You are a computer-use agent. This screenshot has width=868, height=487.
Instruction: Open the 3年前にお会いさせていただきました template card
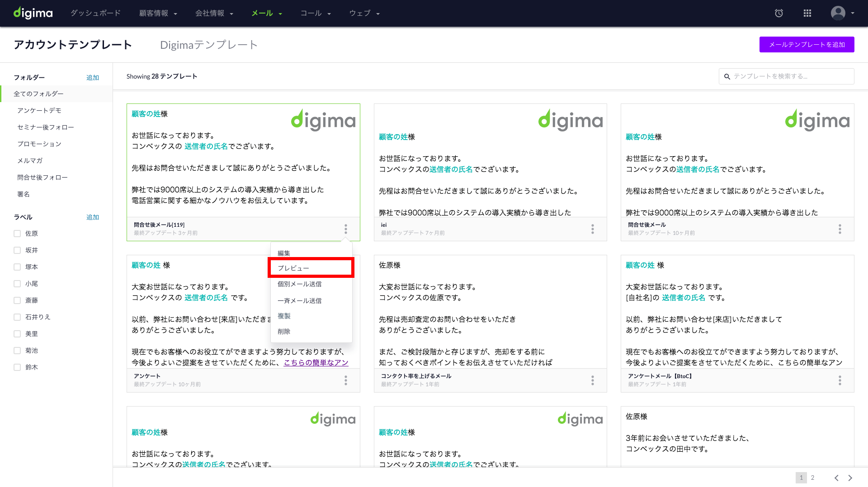[737, 437]
